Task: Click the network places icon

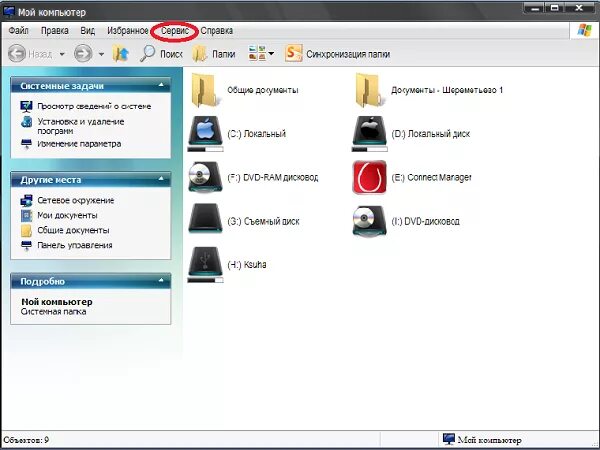Action: click(26, 200)
